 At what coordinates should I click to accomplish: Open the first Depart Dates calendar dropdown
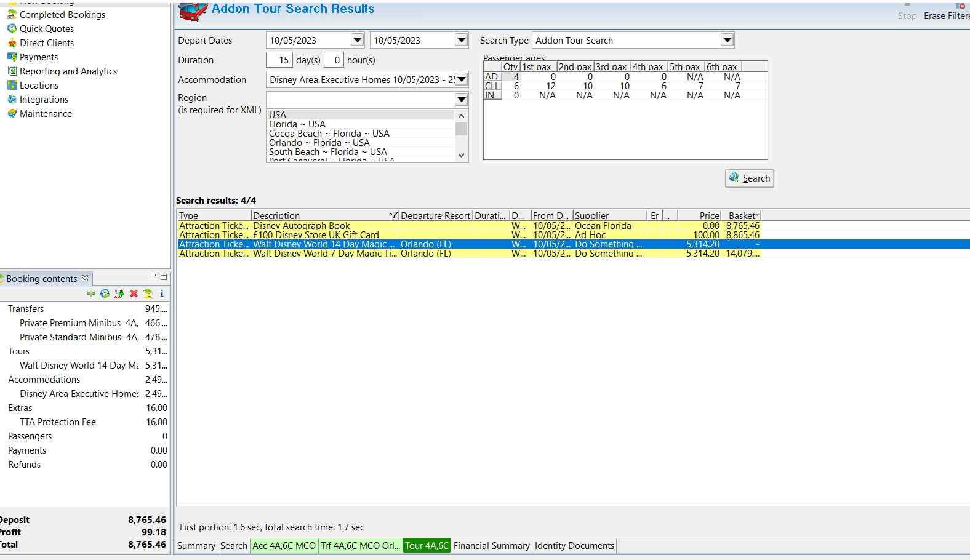point(357,40)
